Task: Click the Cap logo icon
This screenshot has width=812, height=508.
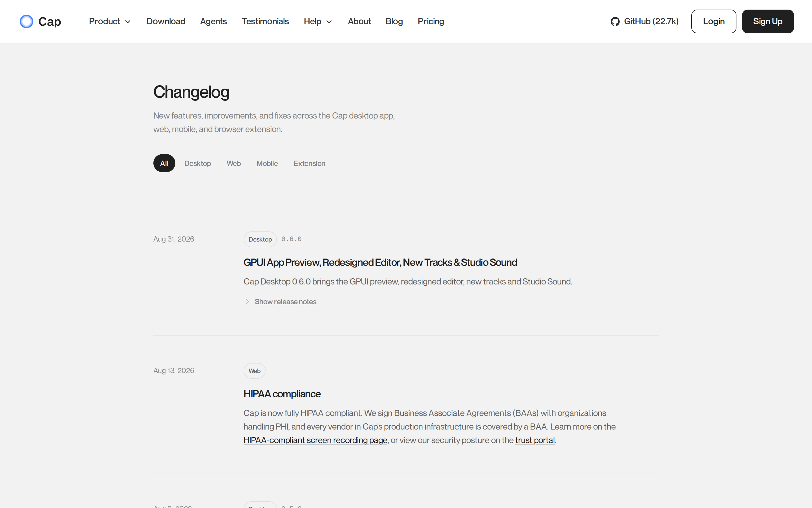Action: coord(27,21)
